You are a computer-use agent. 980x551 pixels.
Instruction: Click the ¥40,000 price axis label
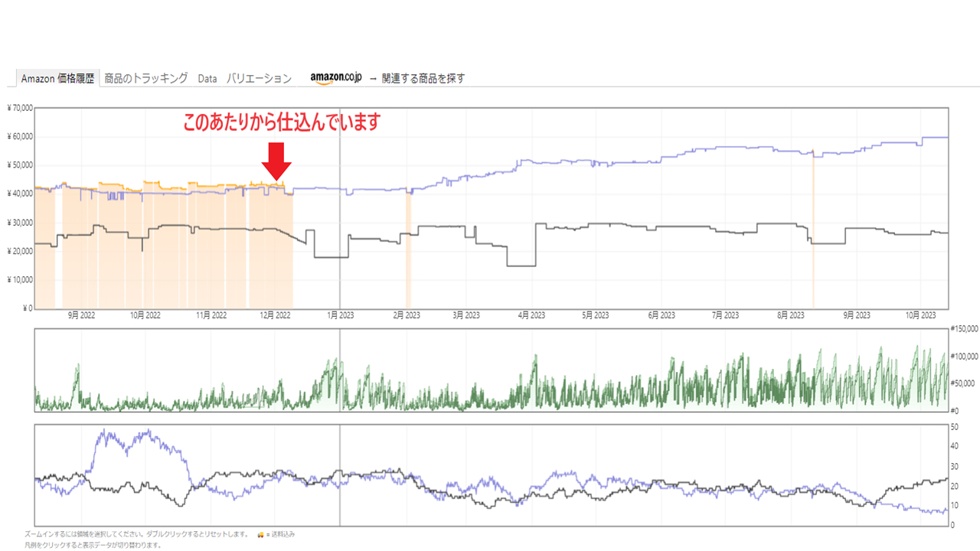pos(19,194)
